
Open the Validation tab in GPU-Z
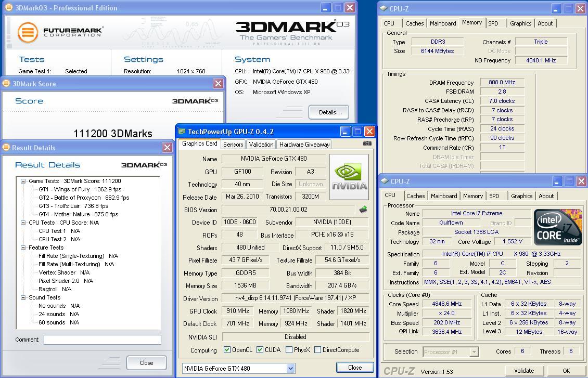pyautogui.click(x=261, y=144)
